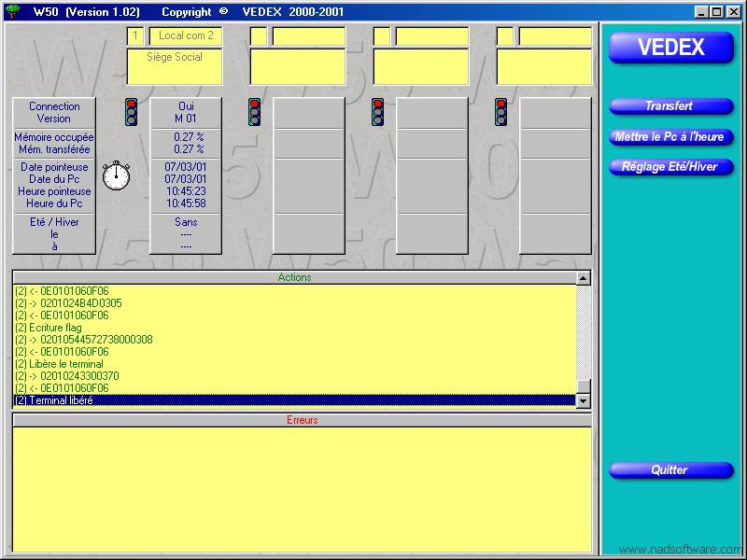Click the Mém. transférée label

(x=54, y=149)
